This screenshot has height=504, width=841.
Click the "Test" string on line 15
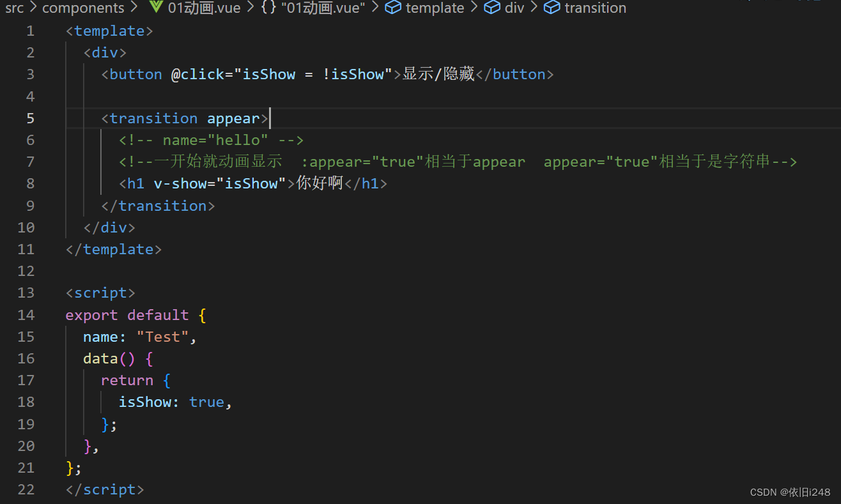click(162, 337)
